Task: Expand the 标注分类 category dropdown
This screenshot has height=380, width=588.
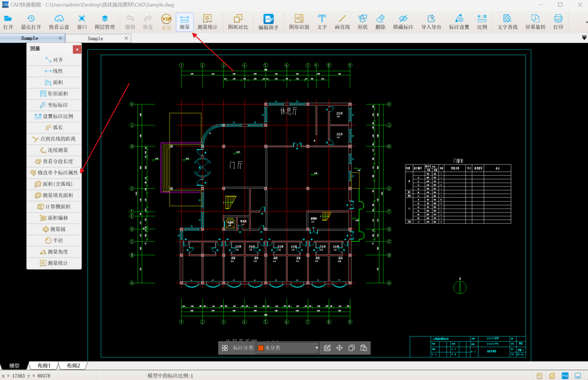Action: click(316, 348)
